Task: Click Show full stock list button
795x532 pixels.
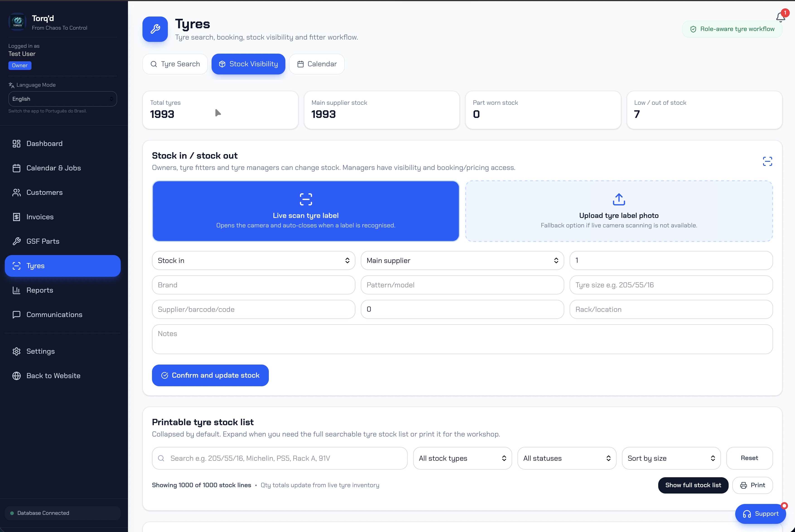Action: tap(693, 485)
